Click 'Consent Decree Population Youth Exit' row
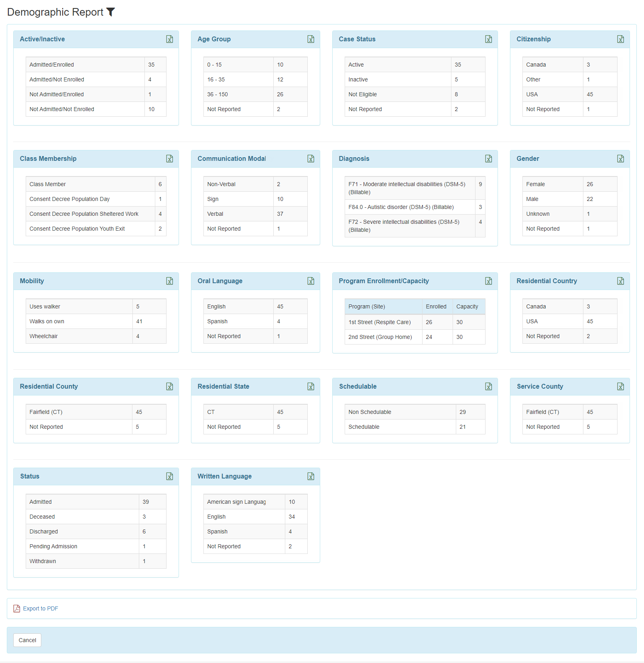Viewport: 644px width, 663px height. click(96, 229)
